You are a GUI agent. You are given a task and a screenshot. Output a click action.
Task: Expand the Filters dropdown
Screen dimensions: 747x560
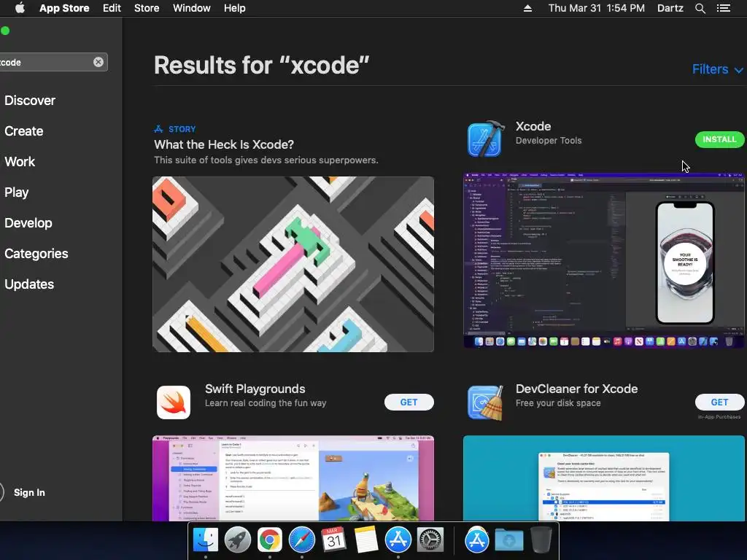718,69
